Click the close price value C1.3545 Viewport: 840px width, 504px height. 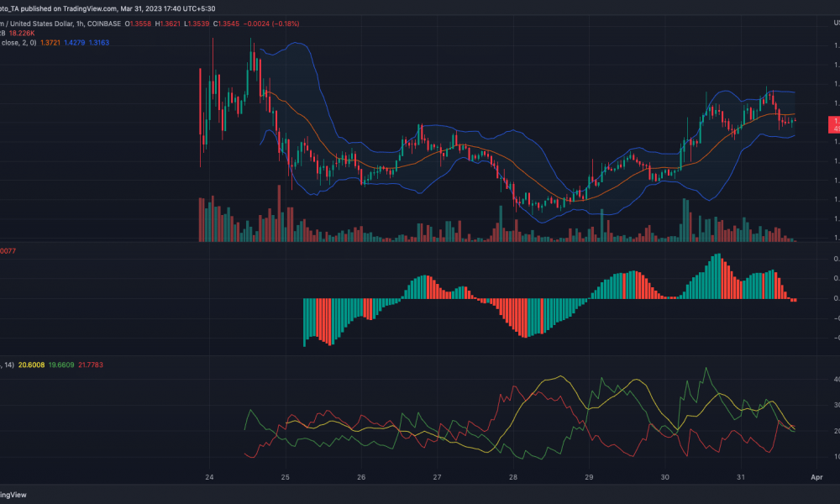point(226,24)
